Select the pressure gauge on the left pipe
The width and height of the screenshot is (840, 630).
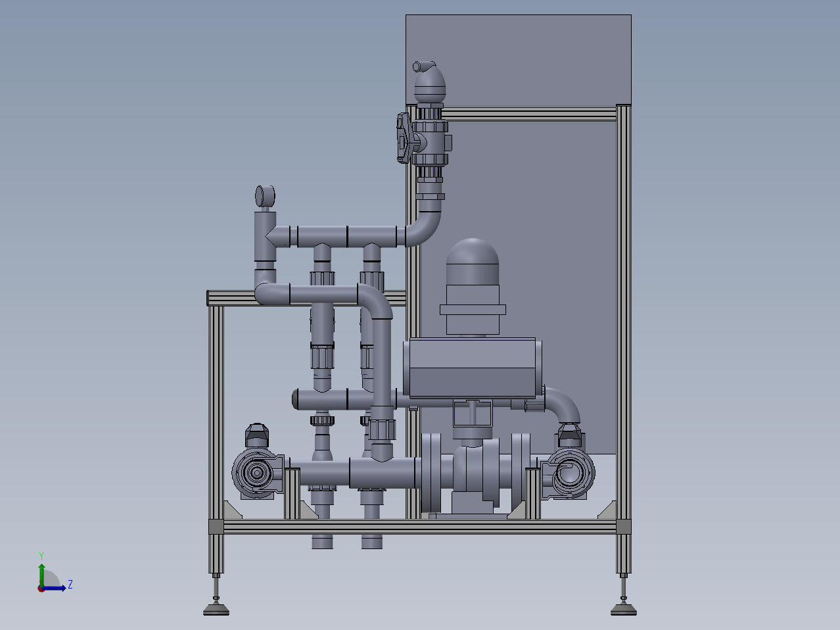pyautogui.click(x=265, y=196)
